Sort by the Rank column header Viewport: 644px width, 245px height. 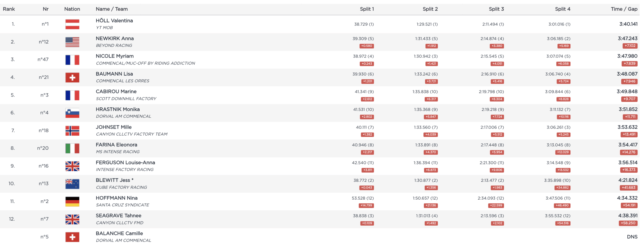pos(9,9)
